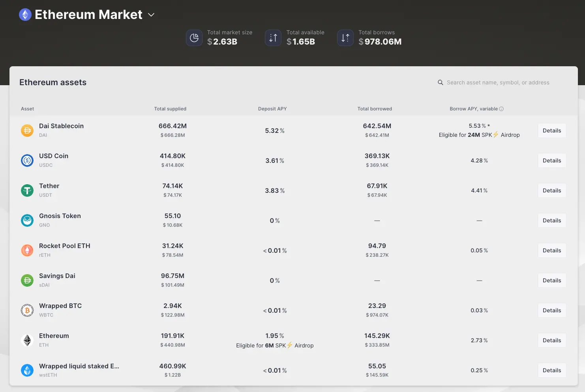Click the 642.54M total borrowed value
Image resolution: width=585 pixels, height=392 pixels.
[377, 126]
